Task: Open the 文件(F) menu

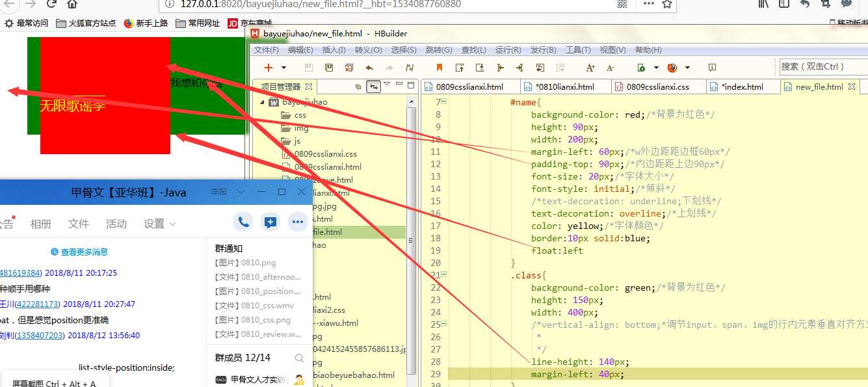Action: coord(267,50)
